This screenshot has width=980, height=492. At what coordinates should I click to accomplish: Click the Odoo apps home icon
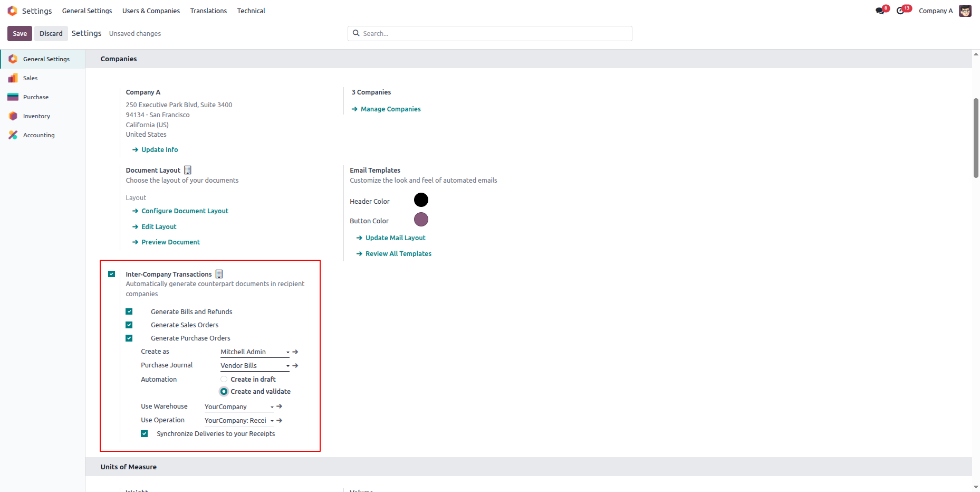12,11
